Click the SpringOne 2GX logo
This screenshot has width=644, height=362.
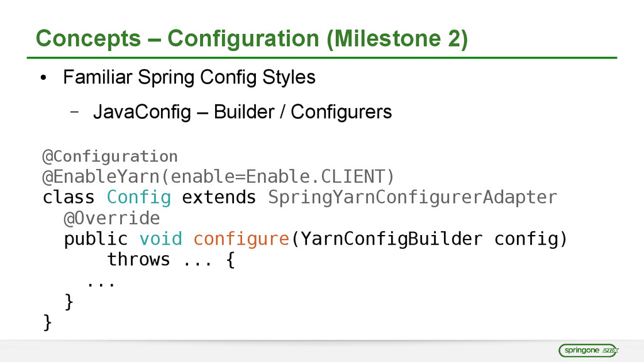coord(588,349)
